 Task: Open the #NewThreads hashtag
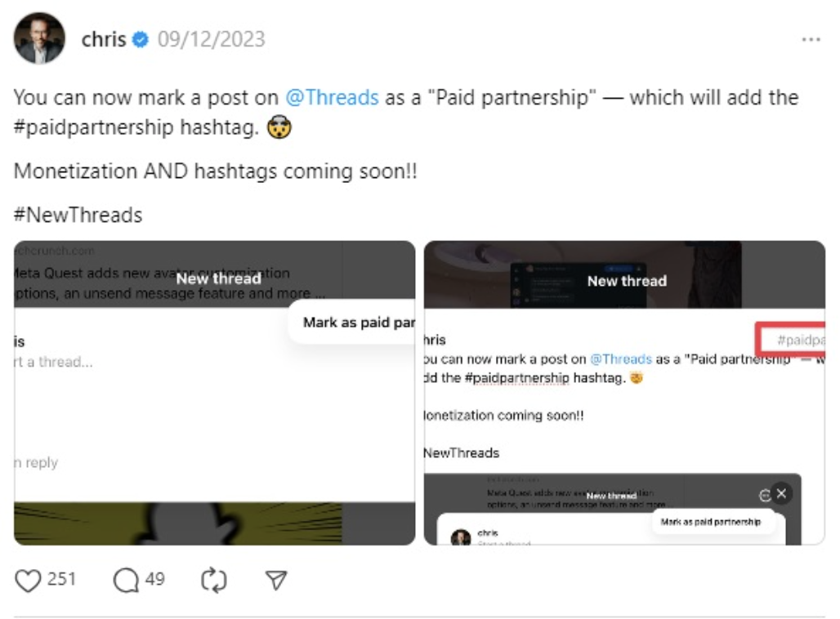(x=78, y=215)
